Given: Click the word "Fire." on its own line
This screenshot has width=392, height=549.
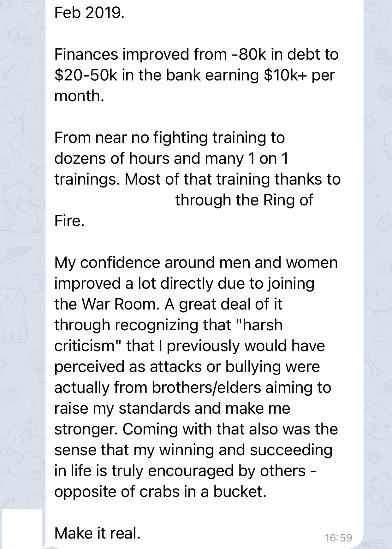Looking at the screenshot, I should click(x=69, y=221).
